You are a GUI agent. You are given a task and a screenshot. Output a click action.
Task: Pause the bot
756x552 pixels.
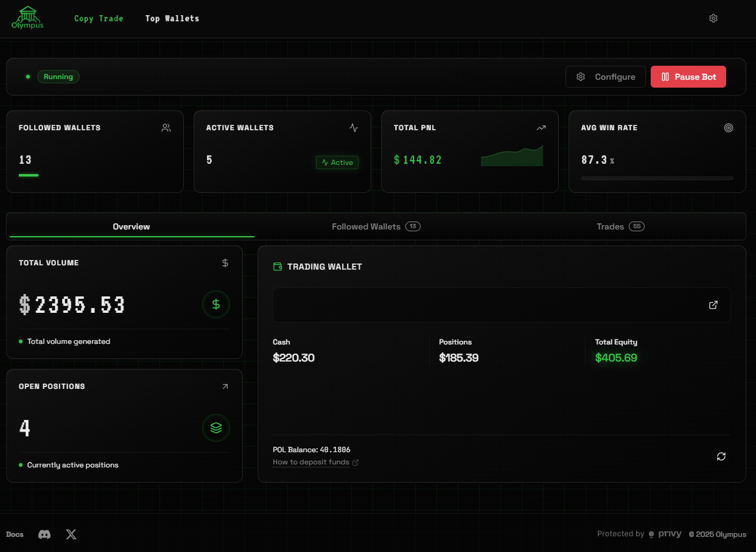[688, 77]
